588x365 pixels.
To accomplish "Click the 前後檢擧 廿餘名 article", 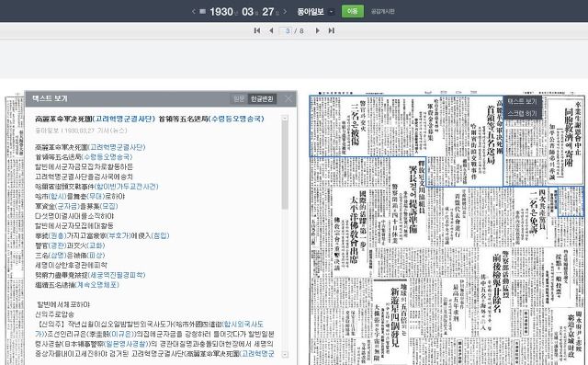I will 497,283.
